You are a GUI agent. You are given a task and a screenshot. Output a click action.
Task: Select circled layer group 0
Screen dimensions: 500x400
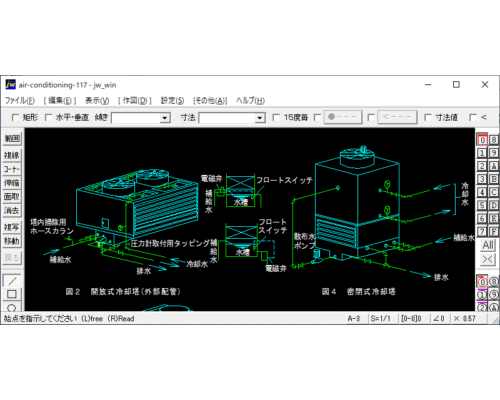(482, 282)
